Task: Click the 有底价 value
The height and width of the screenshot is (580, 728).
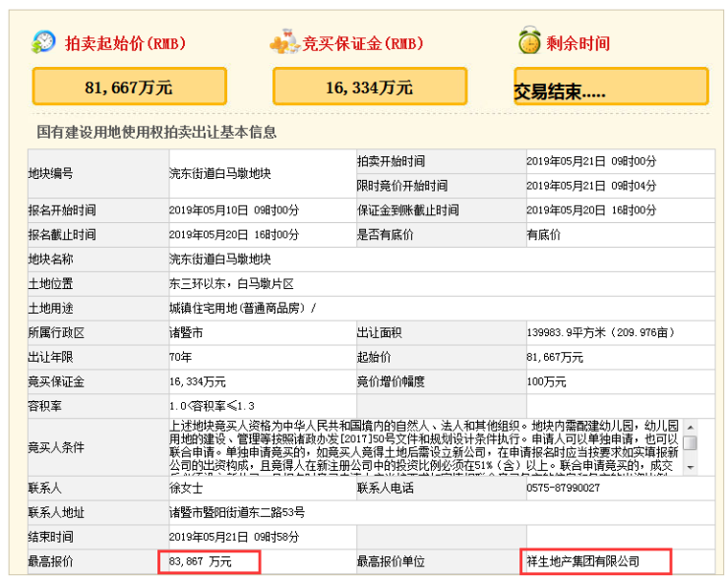Action: point(544,235)
